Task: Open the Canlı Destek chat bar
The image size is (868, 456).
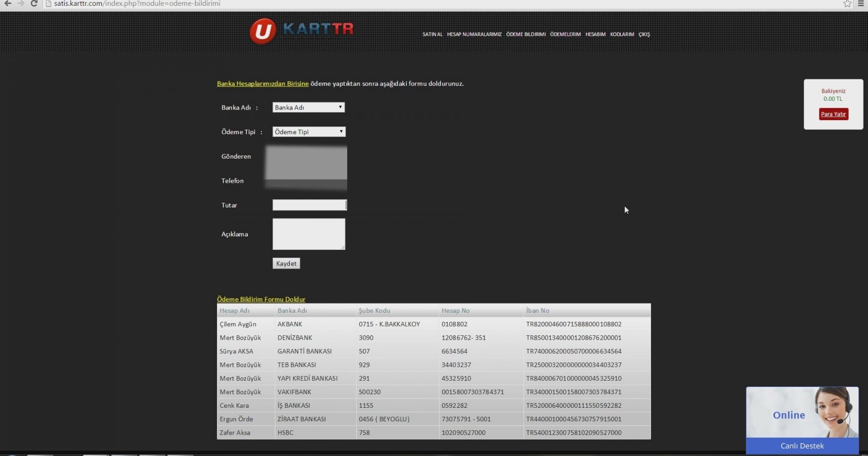Action: 802,446
